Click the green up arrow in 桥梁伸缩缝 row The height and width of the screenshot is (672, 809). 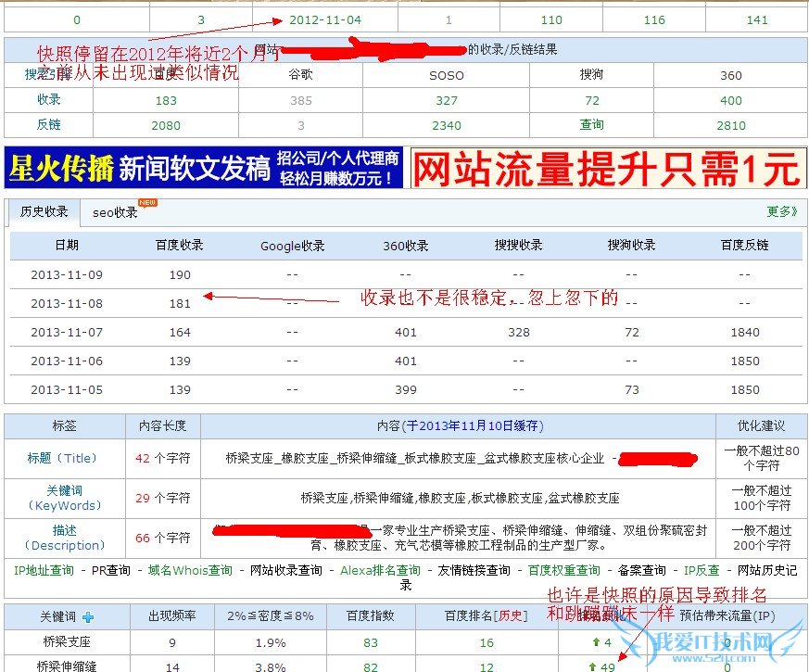pyautogui.click(x=593, y=666)
